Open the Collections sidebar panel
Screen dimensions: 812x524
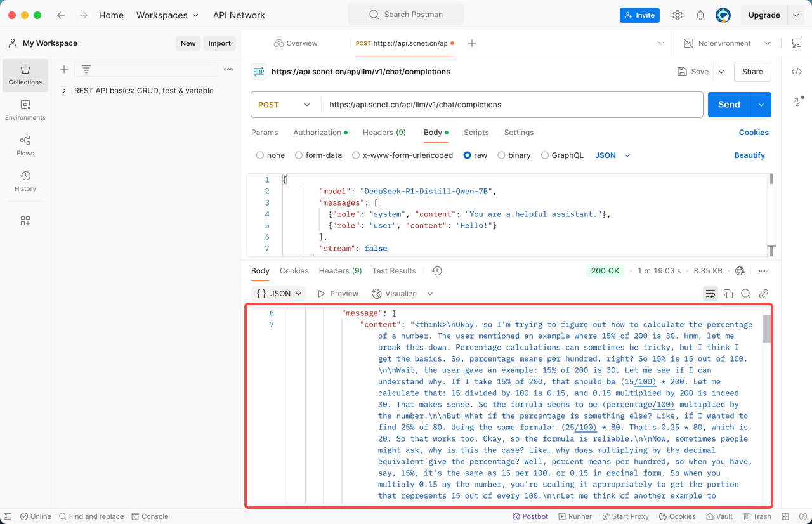(25, 75)
